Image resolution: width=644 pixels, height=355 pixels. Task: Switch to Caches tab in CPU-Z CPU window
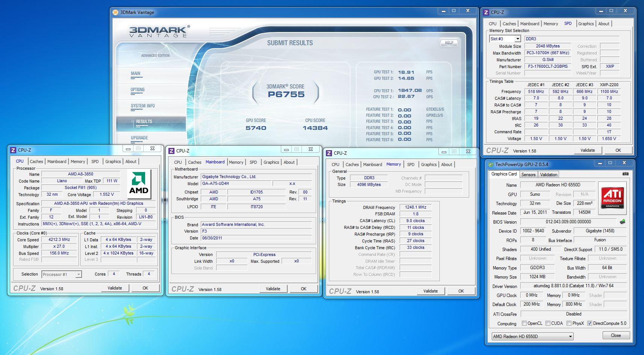(36, 161)
